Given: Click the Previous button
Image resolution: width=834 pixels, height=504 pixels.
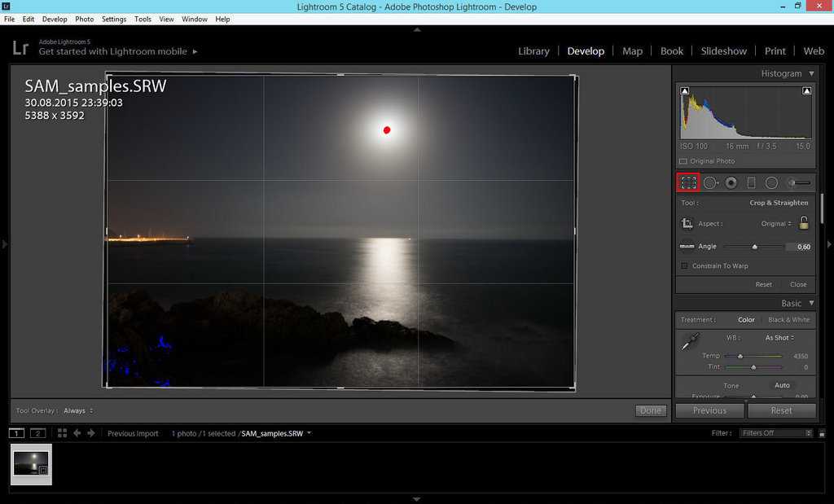Looking at the screenshot, I should pos(709,411).
